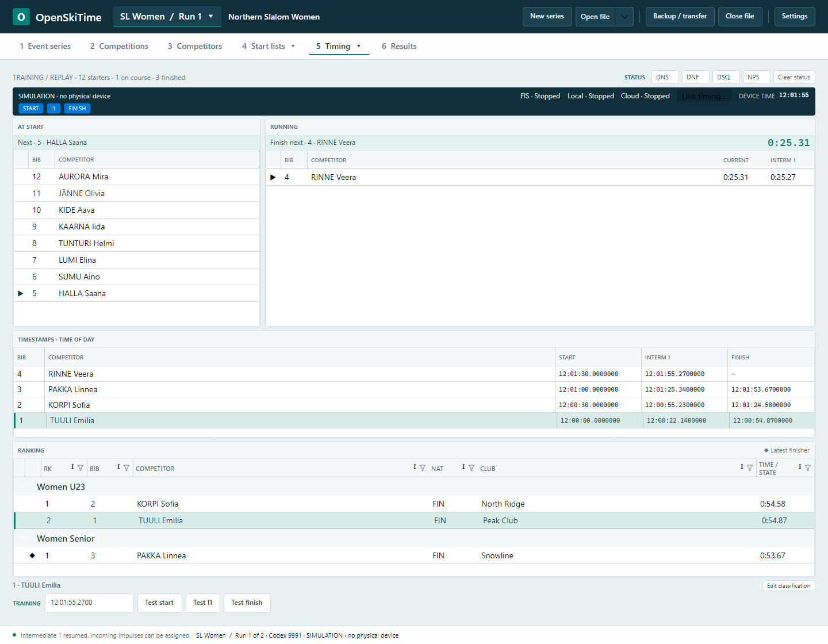This screenshot has width=828, height=644.
Task: Toggle the blue I1 channel badge
Action: (x=53, y=109)
